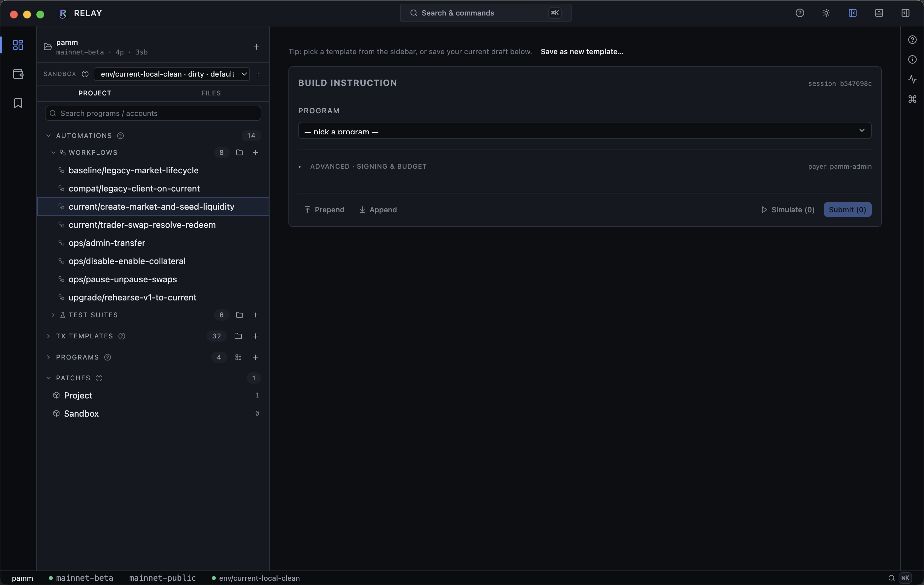The image size is (924, 585).
Task: Click the Simulate (0) button
Action: click(x=788, y=210)
